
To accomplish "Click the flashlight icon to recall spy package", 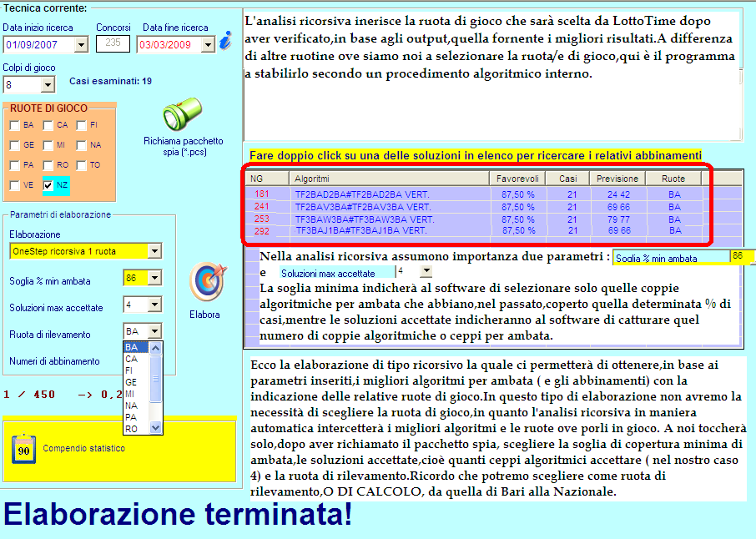I will tap(182, 113).
